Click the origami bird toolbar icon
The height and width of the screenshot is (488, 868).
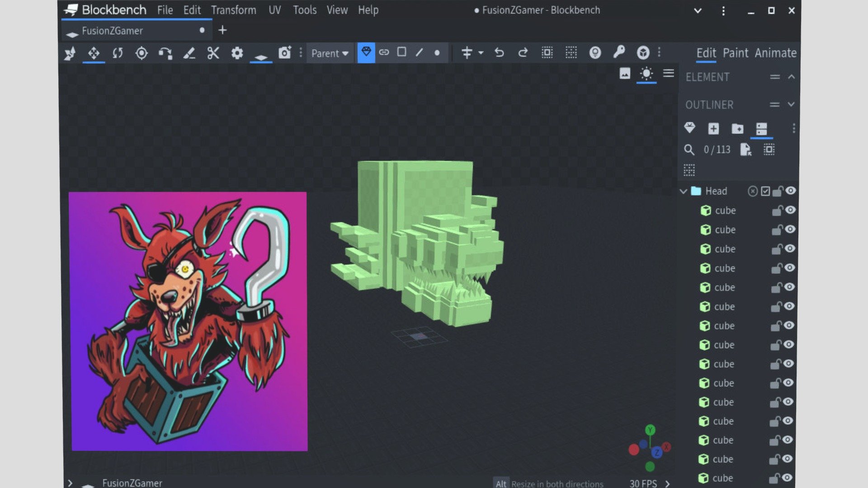(70, 54)
